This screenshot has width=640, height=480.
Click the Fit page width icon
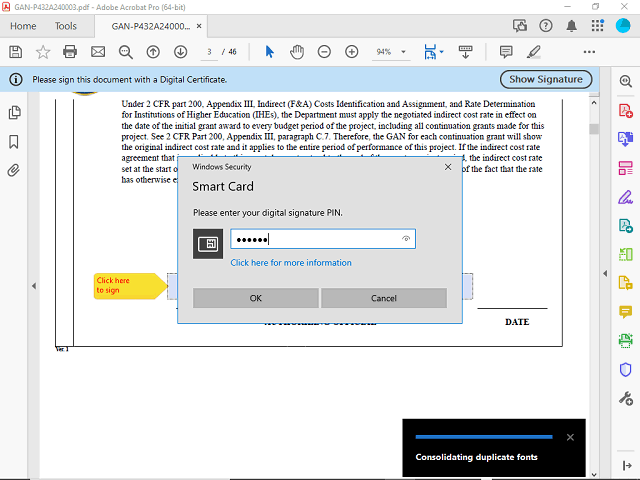tap(430, 52)
